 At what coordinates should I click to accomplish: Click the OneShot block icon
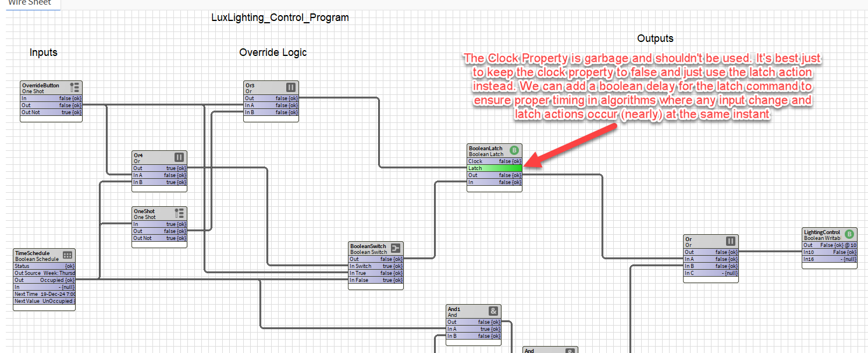tap(179, 213)
